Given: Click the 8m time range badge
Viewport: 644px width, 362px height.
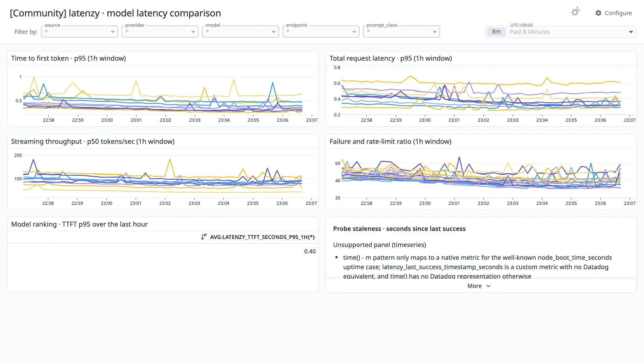Looking at the screenshot, I should (x=496, y=32).
